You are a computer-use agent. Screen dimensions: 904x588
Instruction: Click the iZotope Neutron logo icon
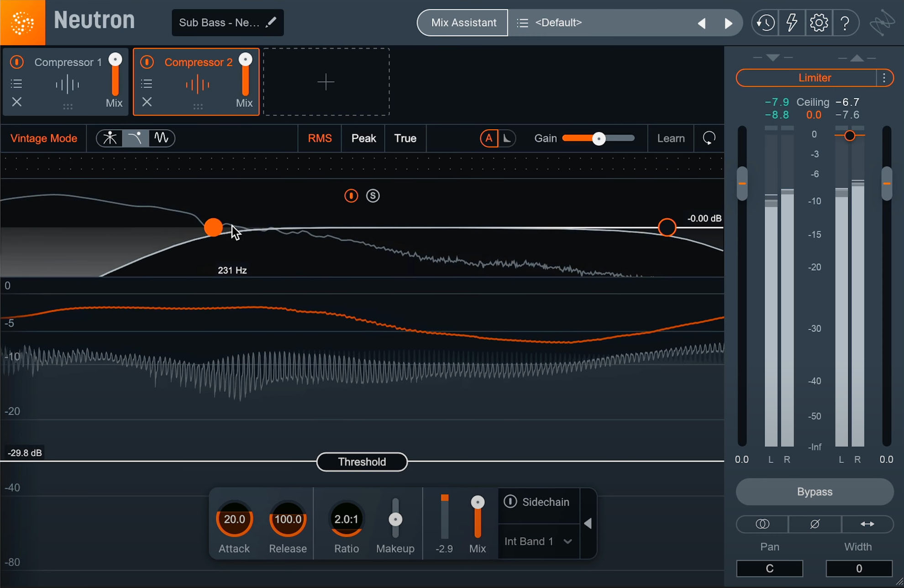coord(22,22)
